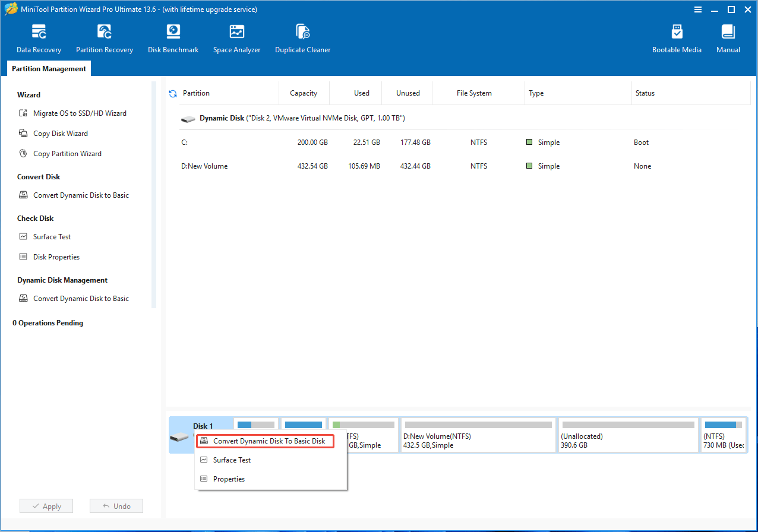
Task: Open the Manual
Action: (728, 39)
